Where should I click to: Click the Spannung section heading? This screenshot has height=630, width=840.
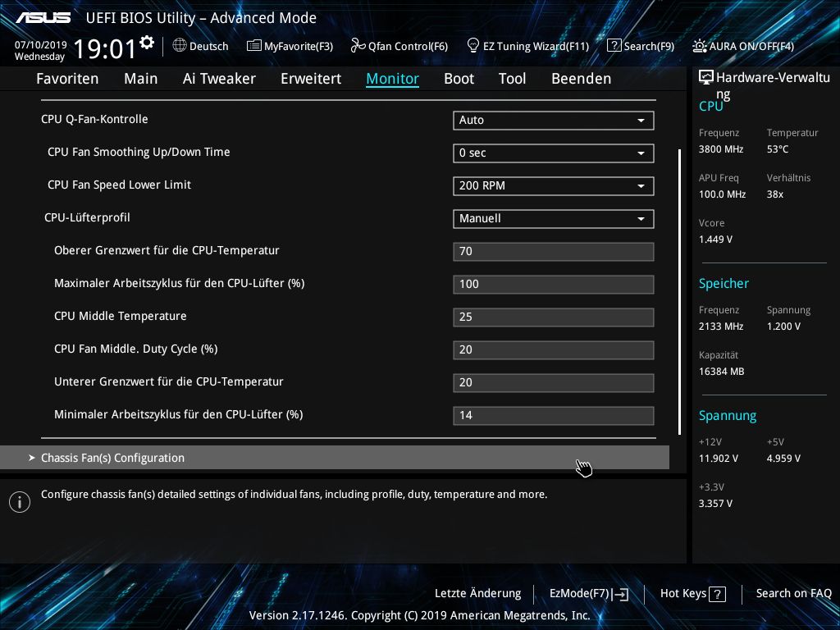(x=728, y=416)
